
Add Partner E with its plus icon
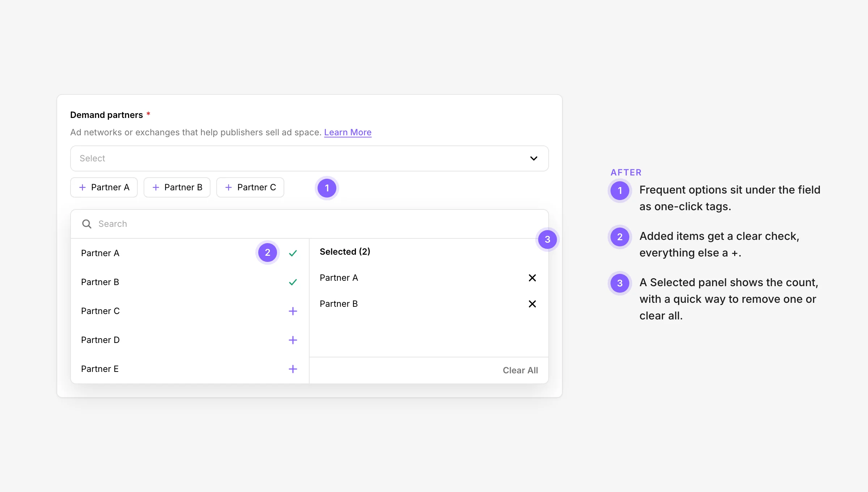(x=293, y=369)
